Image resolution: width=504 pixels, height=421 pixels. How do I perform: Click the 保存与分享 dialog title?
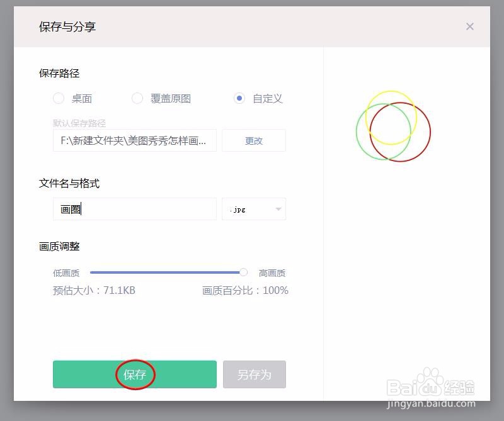[67, 26]
